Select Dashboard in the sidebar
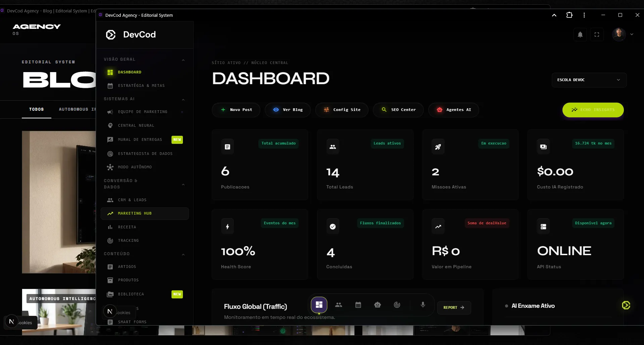 145,72
